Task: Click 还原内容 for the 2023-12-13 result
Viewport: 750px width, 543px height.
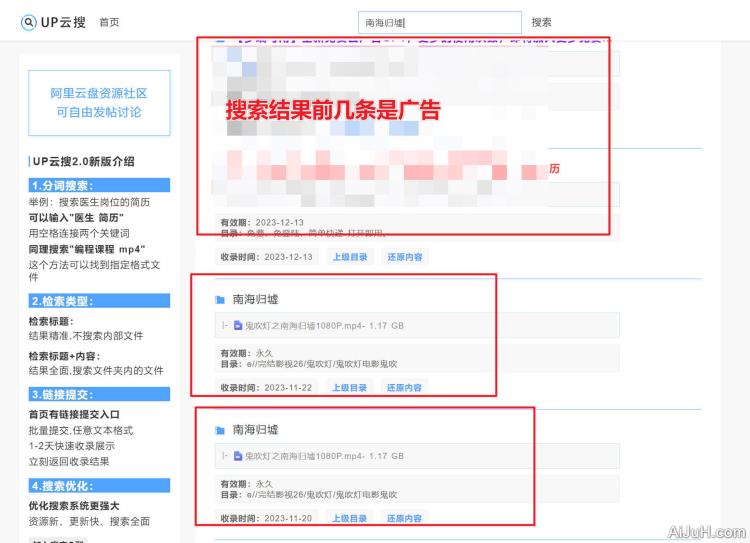Action: coord(405,257)
